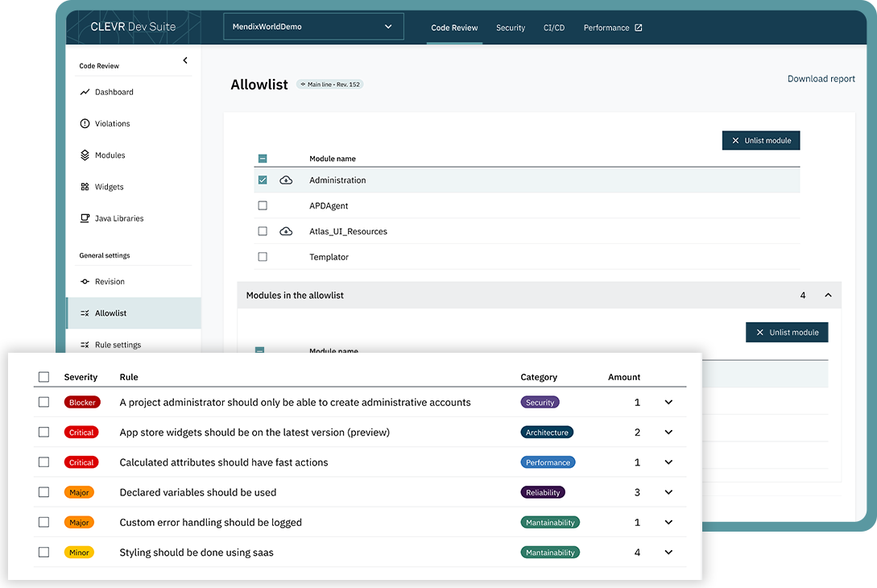The width and height of the screenshot is (877, 588).
Task: Toggle select-all checkbox beside Severity header
Action: 43,377
